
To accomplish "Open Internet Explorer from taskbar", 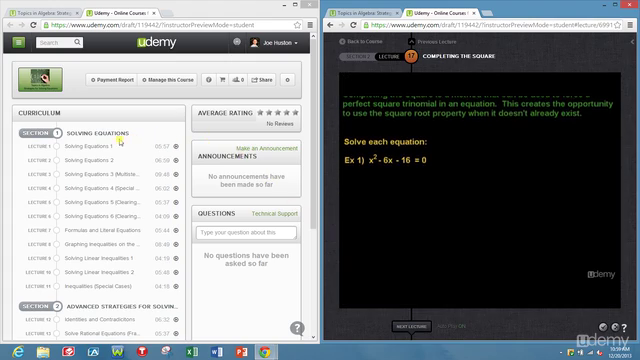I will pos(18,352).
